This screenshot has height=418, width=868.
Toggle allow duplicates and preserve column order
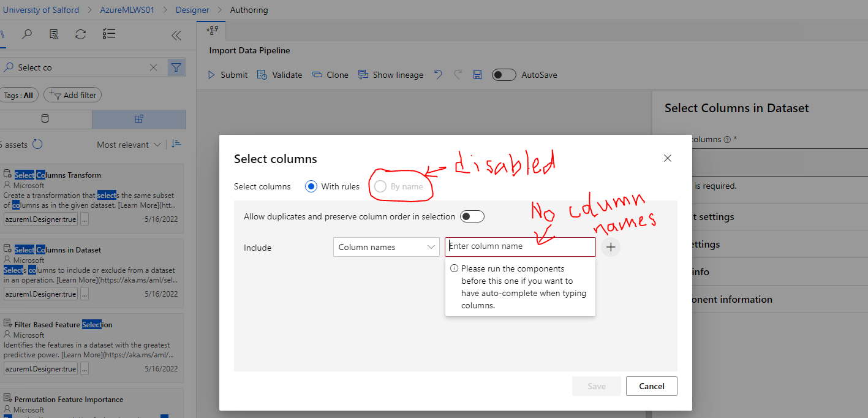(472, 216)
